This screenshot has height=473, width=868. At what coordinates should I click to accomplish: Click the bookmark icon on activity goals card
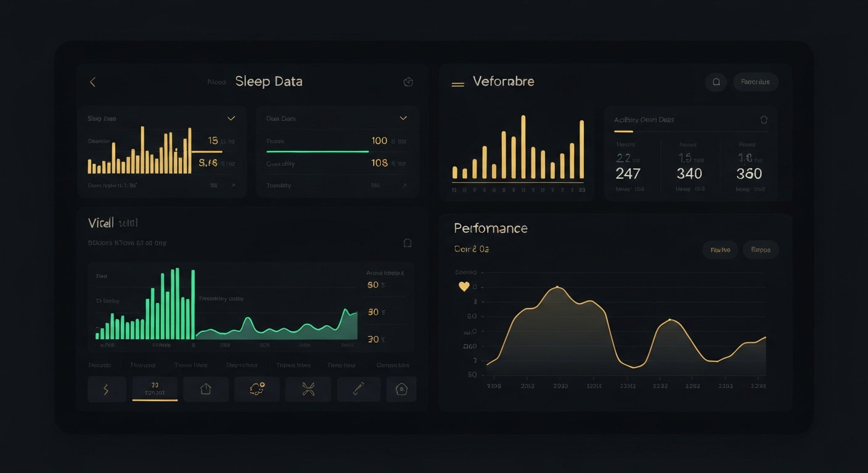click(x=764, y=119)
